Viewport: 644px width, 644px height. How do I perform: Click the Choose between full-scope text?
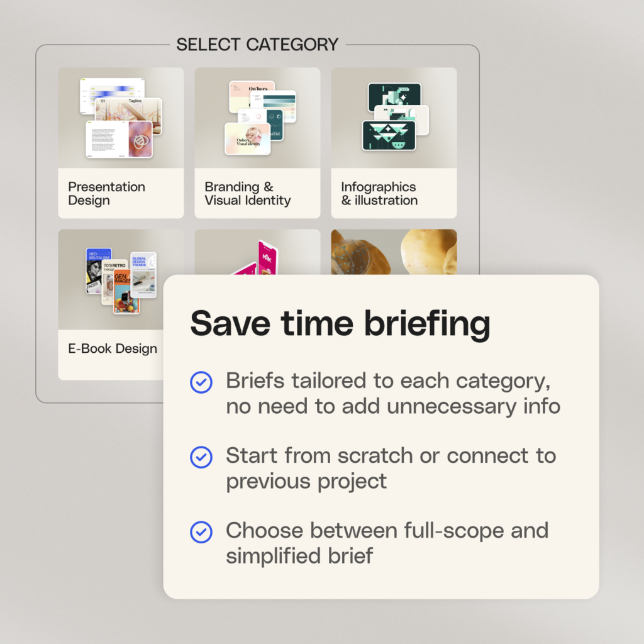(387, 530)
